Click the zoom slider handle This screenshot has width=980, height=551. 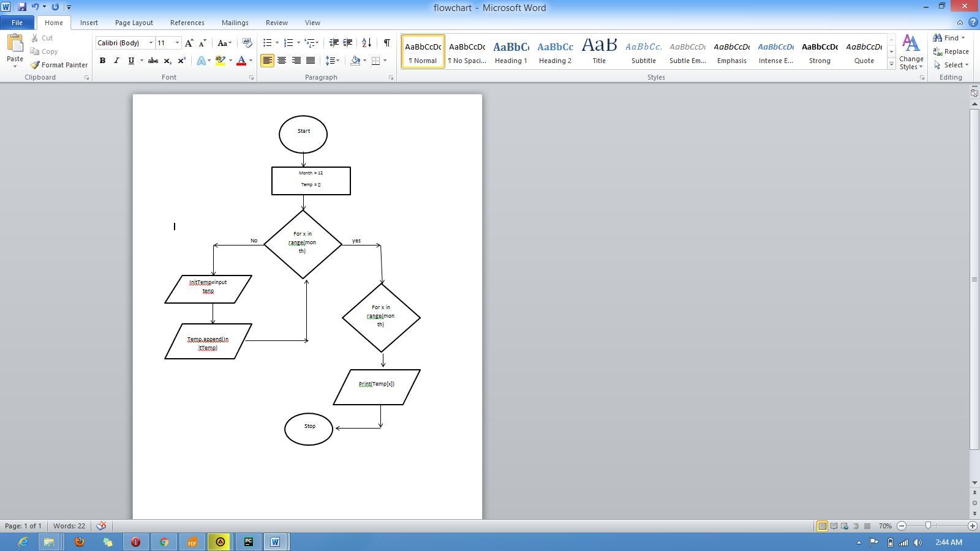[929, 526]
